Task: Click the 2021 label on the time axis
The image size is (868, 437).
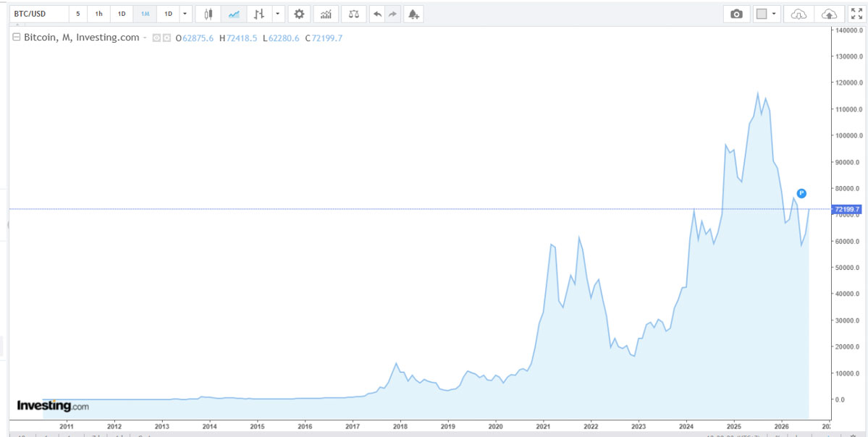Action: pyautogui.click(x=543, y=426)
